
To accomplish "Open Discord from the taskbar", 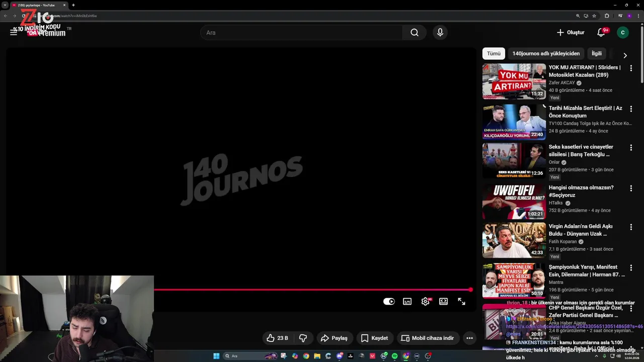I will 340,356.
